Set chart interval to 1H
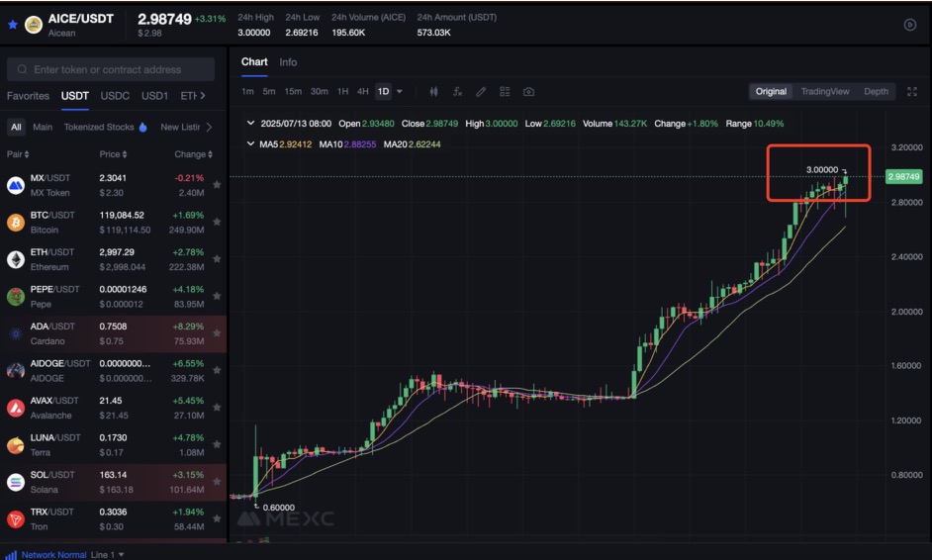This screenshot has height=560, width=932. click(343, 92)
